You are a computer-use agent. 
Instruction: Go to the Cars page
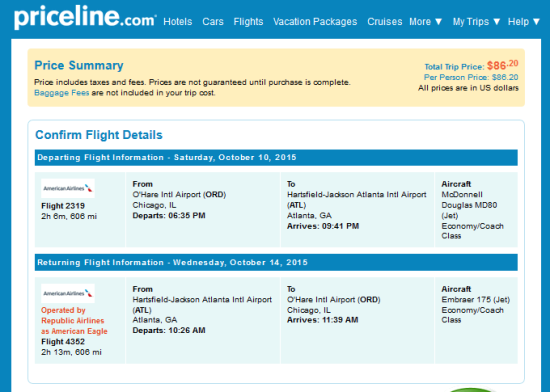click(213, 22)
